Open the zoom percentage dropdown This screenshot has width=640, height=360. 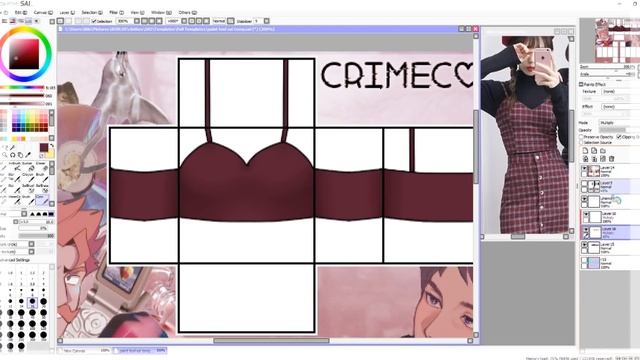[x=136, y=21]
